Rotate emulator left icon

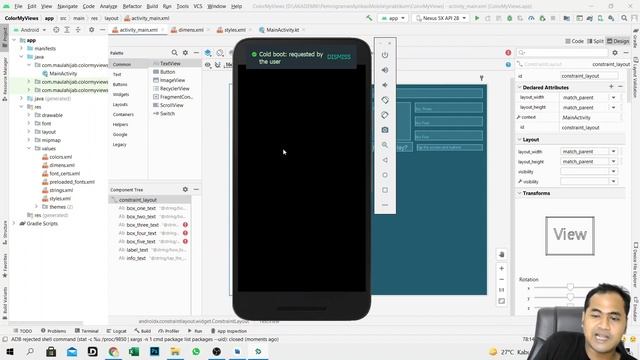click(385, 100)
